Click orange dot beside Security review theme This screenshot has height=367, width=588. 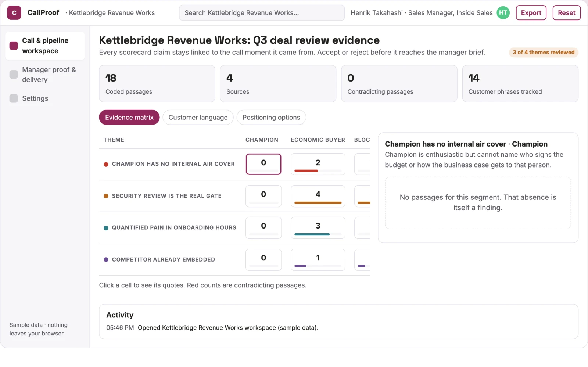tap(106, 196)
